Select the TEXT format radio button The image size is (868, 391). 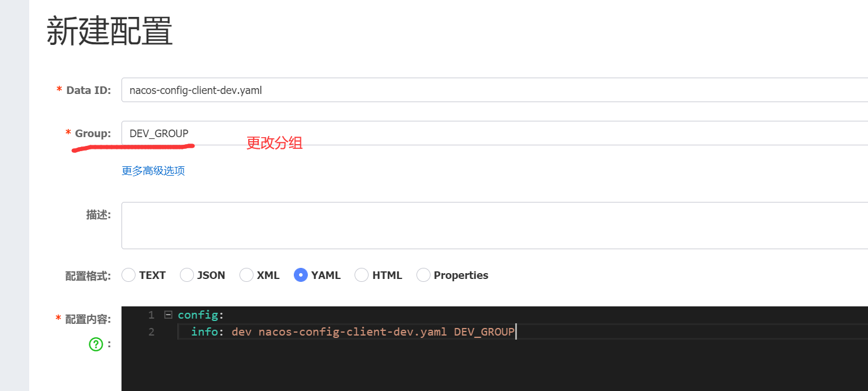(x=129, y=275)
